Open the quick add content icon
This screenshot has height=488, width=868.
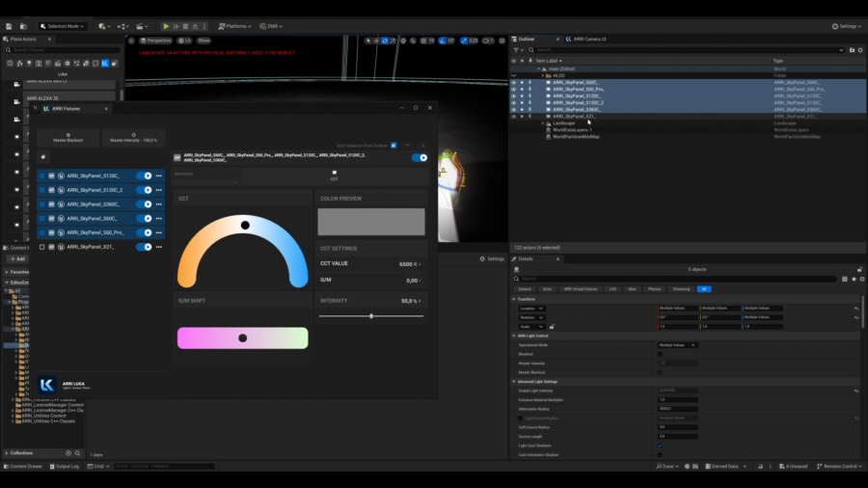pos(103,26)
